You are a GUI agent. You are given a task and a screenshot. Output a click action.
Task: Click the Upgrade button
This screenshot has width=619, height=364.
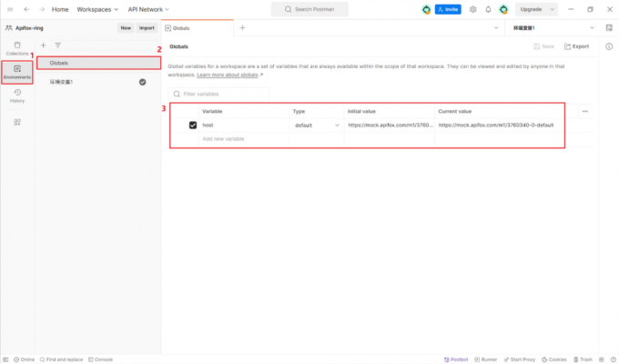pyautogui.click(x=531, y=9)
